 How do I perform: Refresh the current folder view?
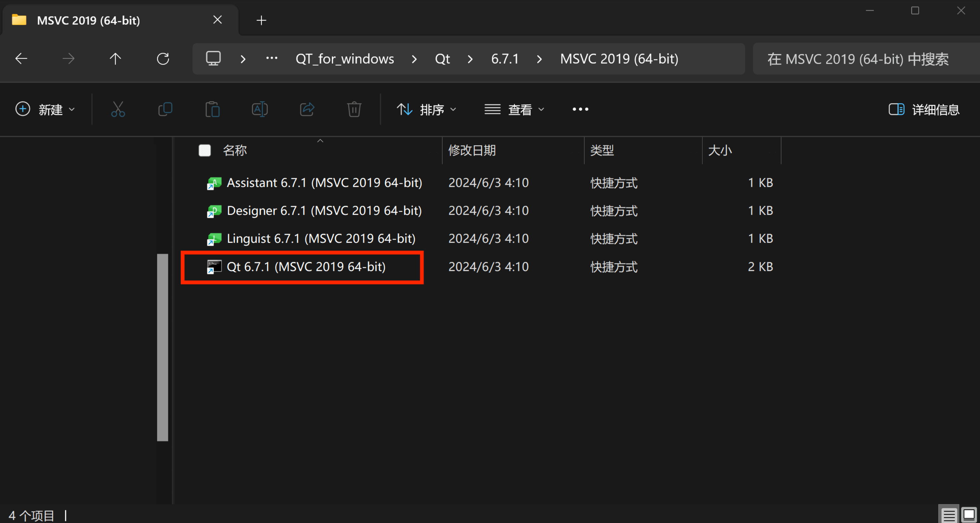[163, 59]
